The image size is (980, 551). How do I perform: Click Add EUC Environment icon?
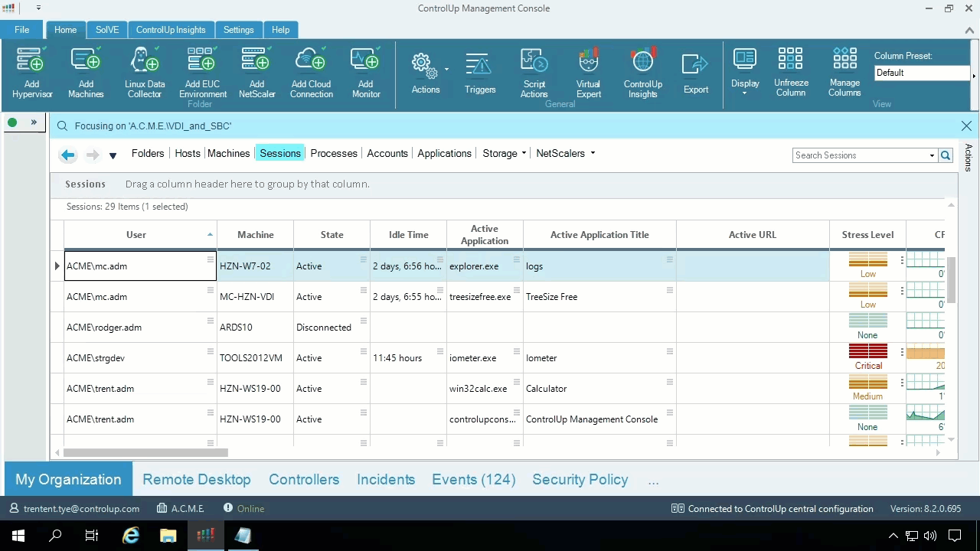coord(203,73)
